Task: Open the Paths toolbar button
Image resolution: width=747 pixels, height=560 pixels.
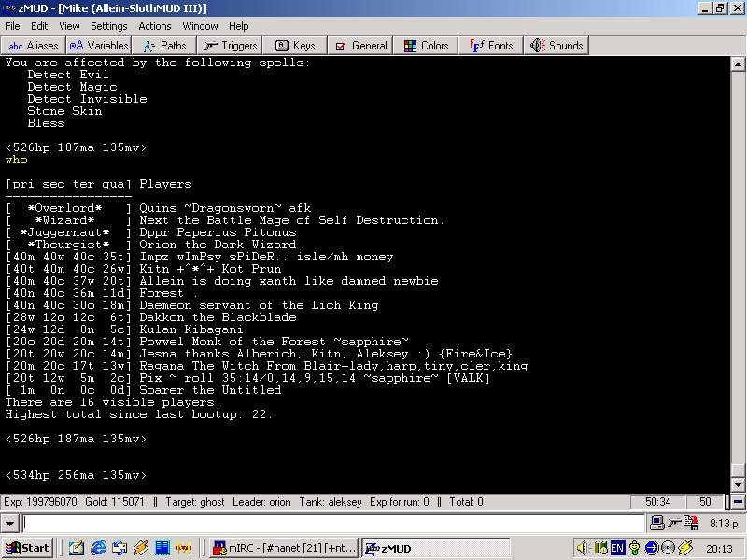Action: [164, 46]
